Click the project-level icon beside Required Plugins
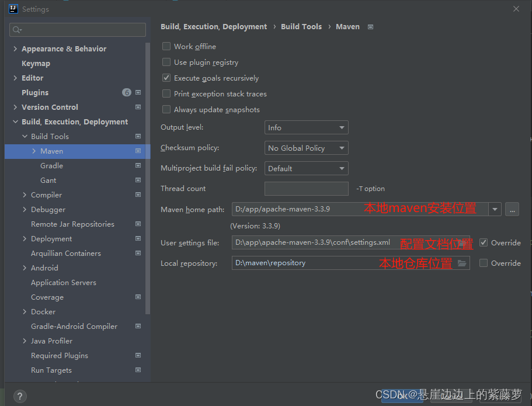Image resolution: width=532 pixels, height=406 pixels. tap(138, 355)
